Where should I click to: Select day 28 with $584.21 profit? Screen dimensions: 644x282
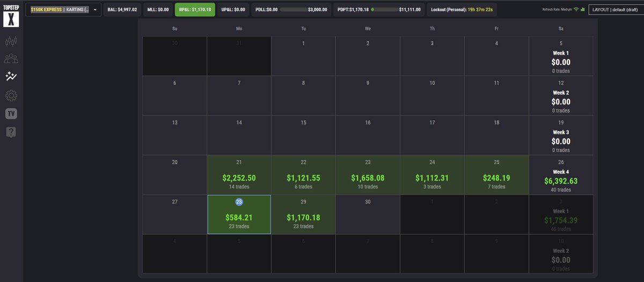(x=239, y=214)
